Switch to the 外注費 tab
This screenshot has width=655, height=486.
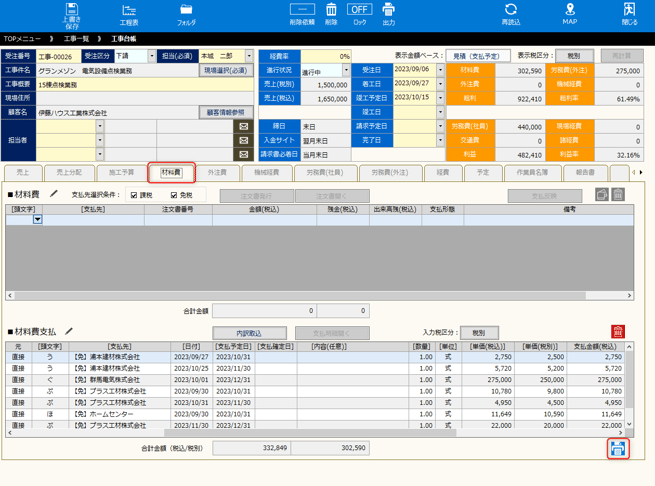[x=217, y=173]
